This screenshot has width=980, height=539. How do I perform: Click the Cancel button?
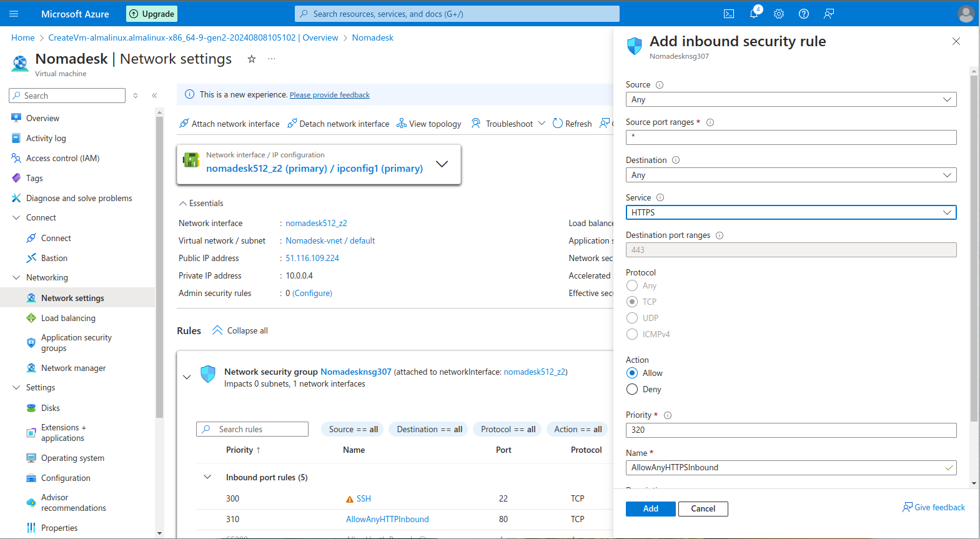(x=703, y=509)
